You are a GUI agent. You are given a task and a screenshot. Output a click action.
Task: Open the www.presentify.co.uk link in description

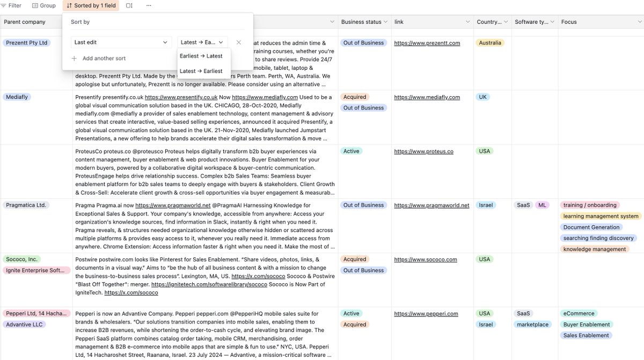(x=181, y=97)
